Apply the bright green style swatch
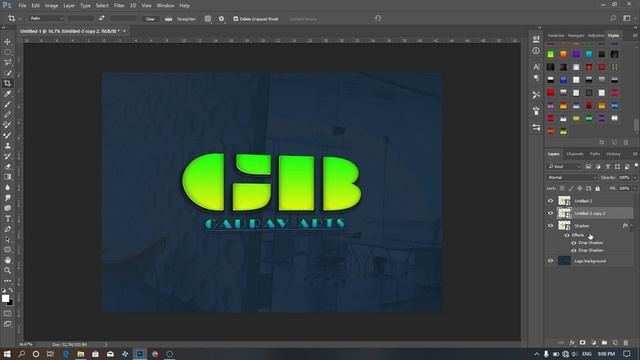The image size is (640, 360). (x=551, y=54)
